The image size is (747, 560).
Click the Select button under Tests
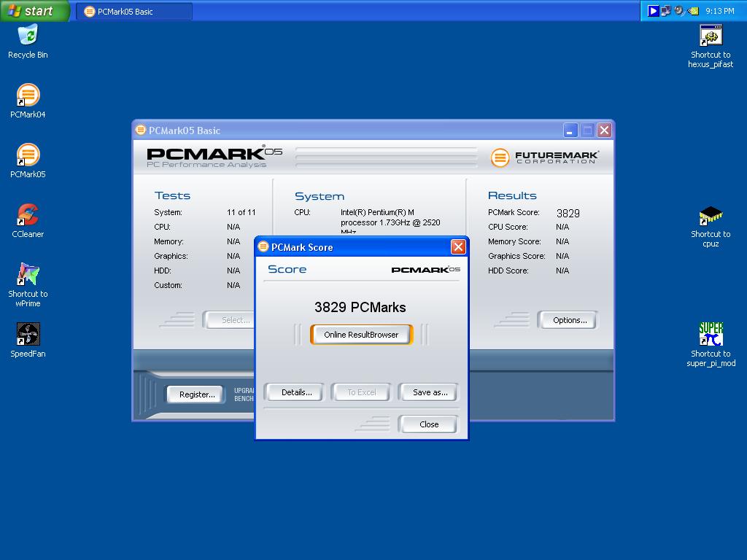(230, 321)
